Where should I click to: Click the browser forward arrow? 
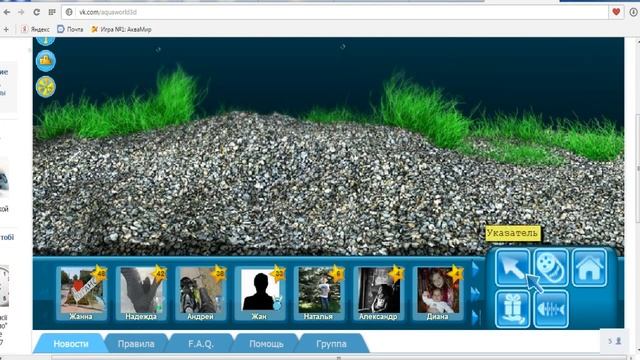21,12
